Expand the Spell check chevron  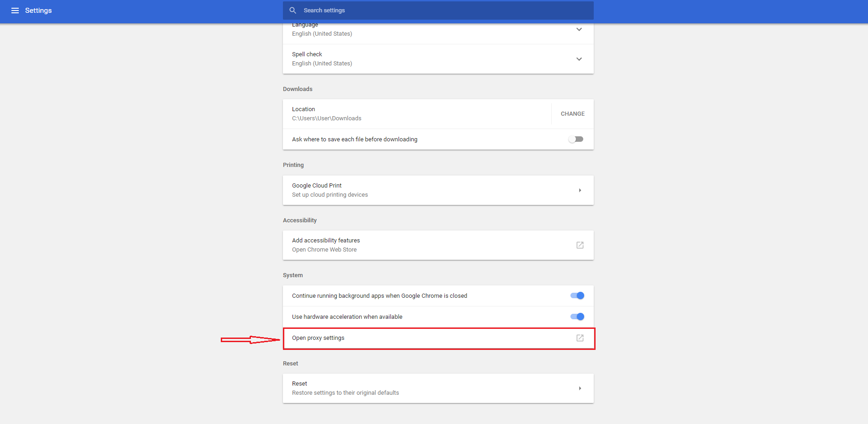pos(579,59)
